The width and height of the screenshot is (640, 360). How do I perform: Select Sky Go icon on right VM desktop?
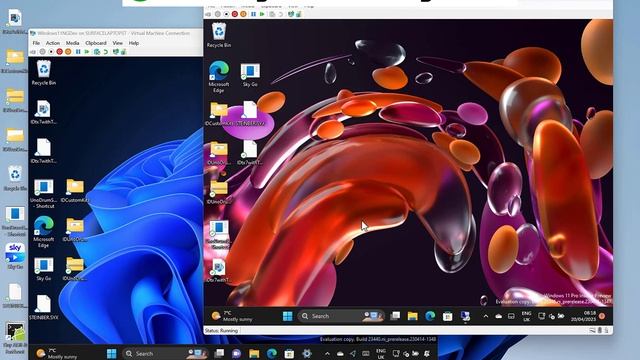tap(250, 75)
